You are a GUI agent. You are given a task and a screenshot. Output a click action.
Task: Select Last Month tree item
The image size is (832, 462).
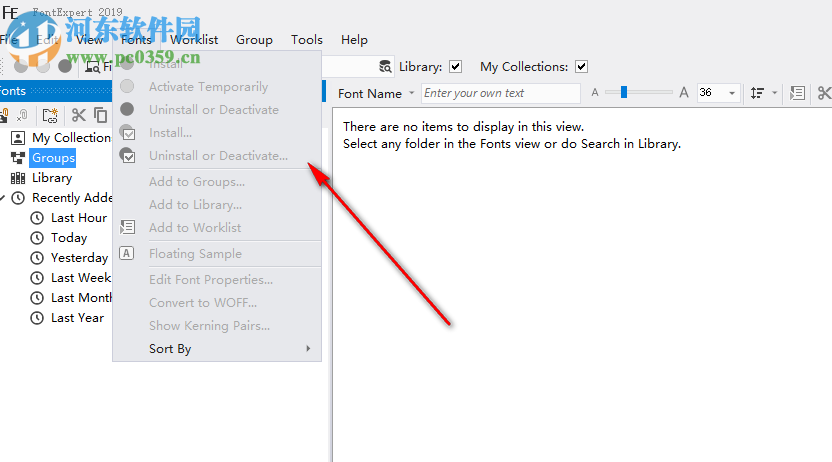coord(81,298)
